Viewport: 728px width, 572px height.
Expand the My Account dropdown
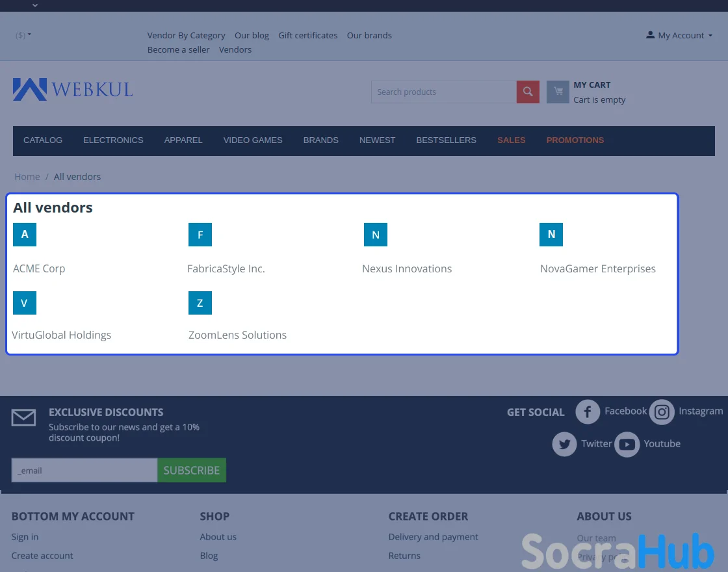[680, 36]
